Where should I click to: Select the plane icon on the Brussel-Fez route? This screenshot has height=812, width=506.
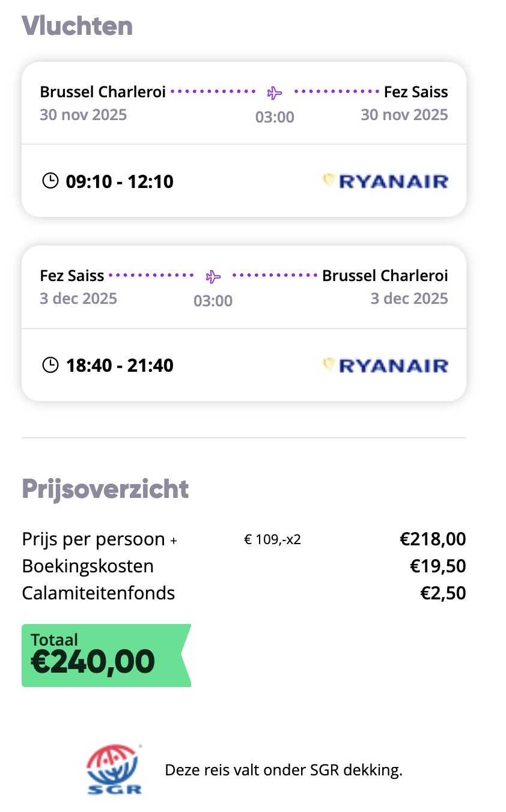tap(274, 92)
